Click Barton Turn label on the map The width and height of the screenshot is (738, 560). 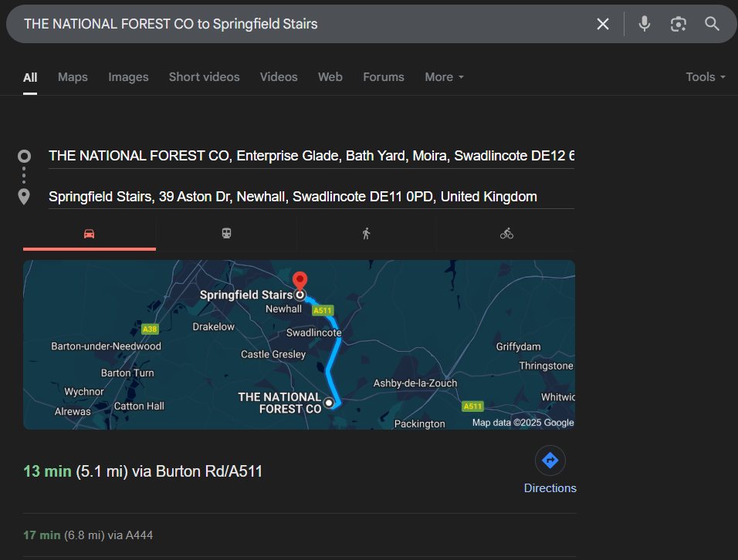click(127, 373)
